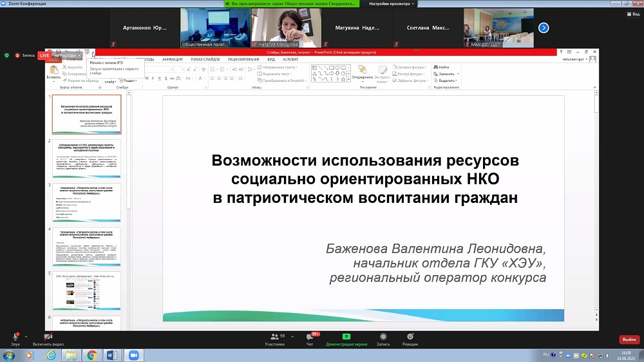Click the Вставить paste icon
The width and height of the screenshot is (644, 362).
pos(54,70)
